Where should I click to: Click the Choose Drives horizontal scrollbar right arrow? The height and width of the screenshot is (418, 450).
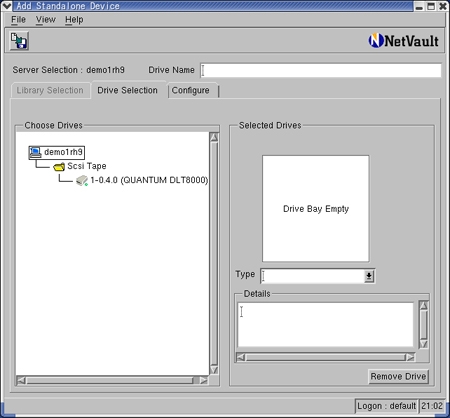pyautogui.click(x=203, y=380)
